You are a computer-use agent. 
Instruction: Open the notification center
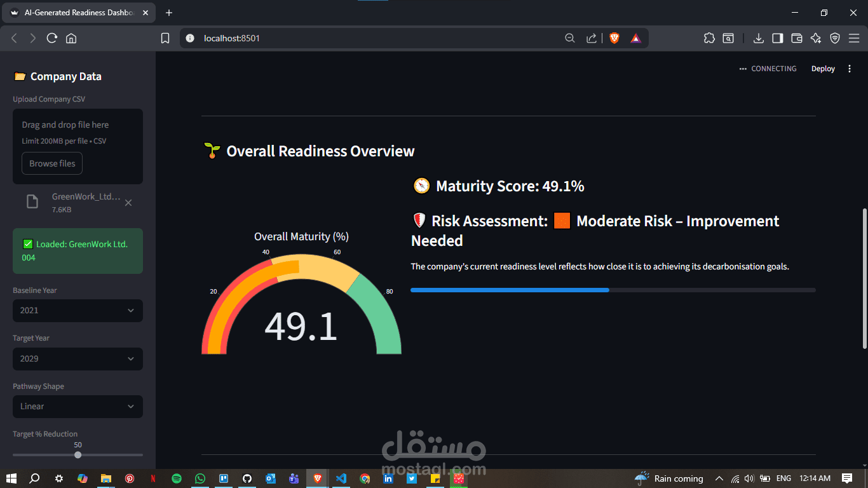pyautogui.click(x=847, y=478)
